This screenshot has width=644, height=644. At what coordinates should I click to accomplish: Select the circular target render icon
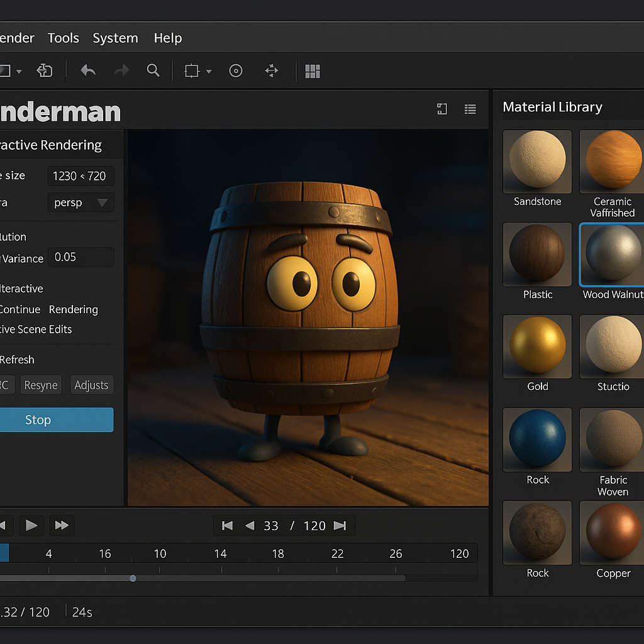click(236, 70)
